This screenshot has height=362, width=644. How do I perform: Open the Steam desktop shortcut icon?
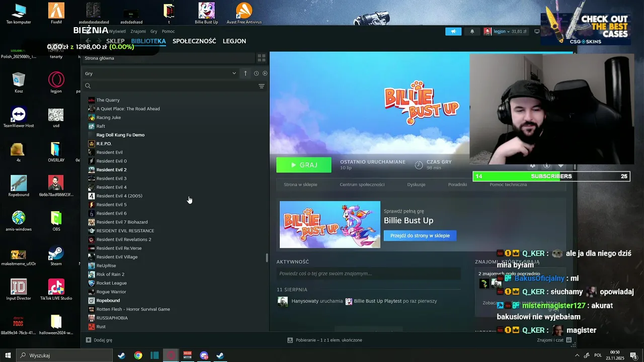(x=56, y=256)
